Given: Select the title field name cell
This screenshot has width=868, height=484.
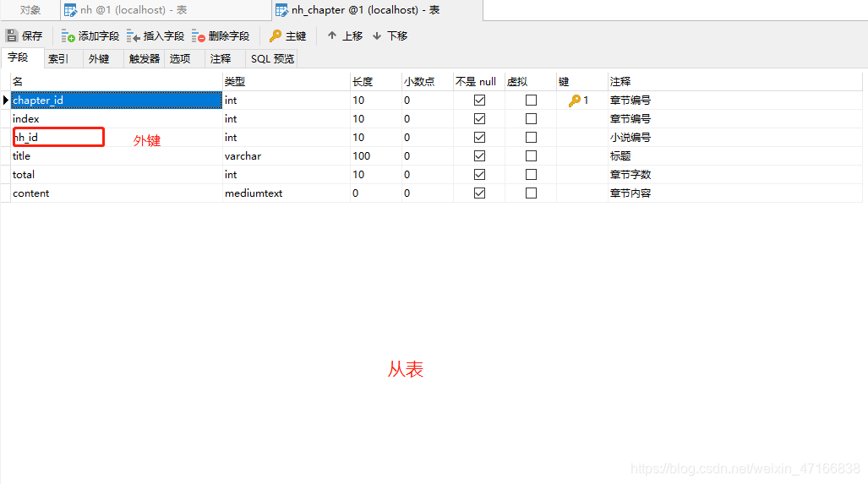Looking at the screenshot, I should pos(117,156).
